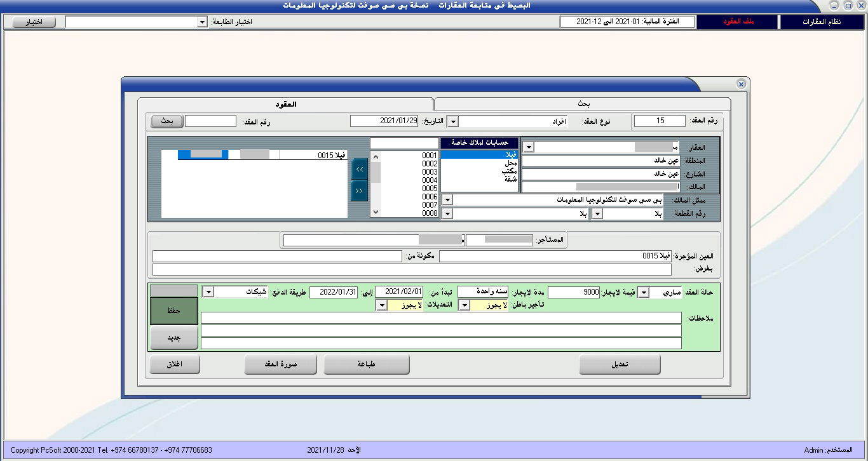The image size is (868, 461).
Task: Select محل in the property type list
Action: [510, 163]
